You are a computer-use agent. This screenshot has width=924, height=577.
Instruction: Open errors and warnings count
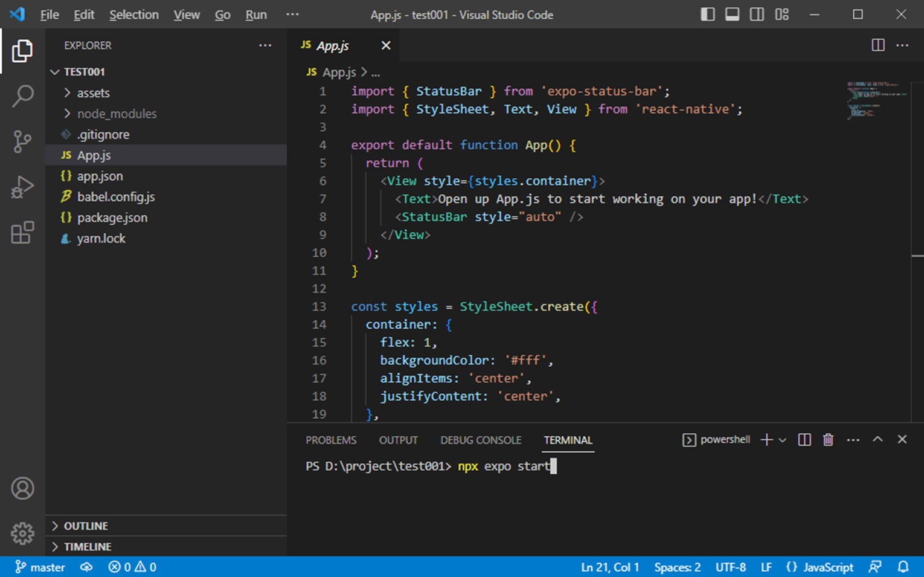pos(132,567)
